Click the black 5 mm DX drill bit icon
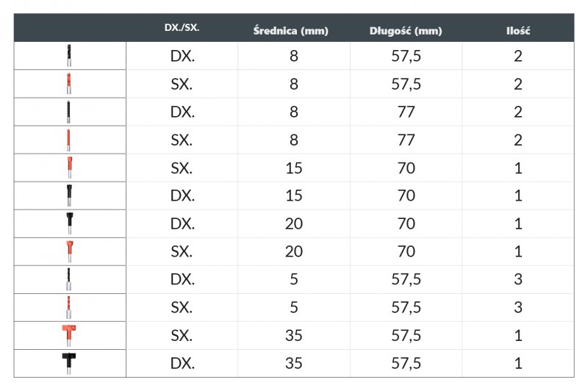This screenshot has width=588, height=391. [68, 279]
